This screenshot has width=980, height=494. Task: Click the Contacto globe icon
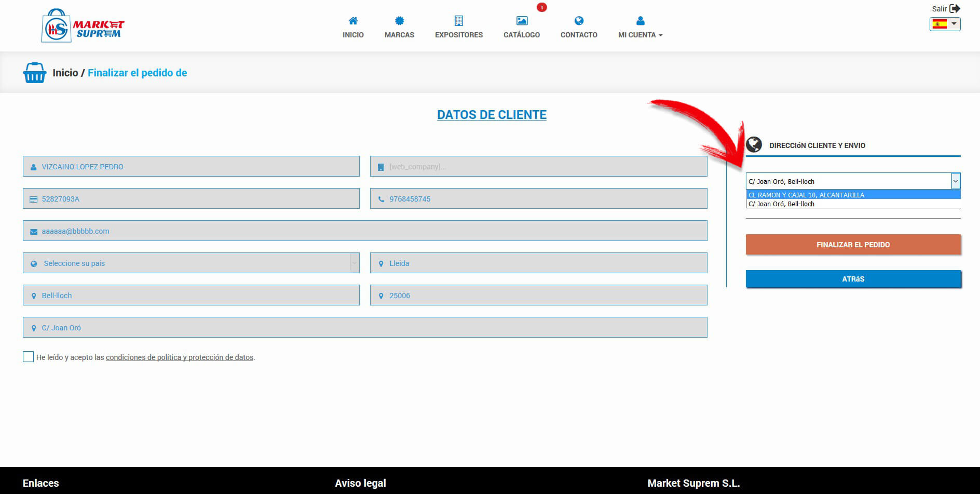click(579, 21)
